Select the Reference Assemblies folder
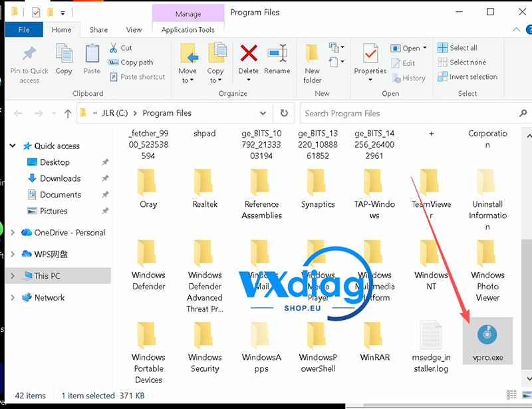Screen dimensions: 532x409 click(261, 194)
